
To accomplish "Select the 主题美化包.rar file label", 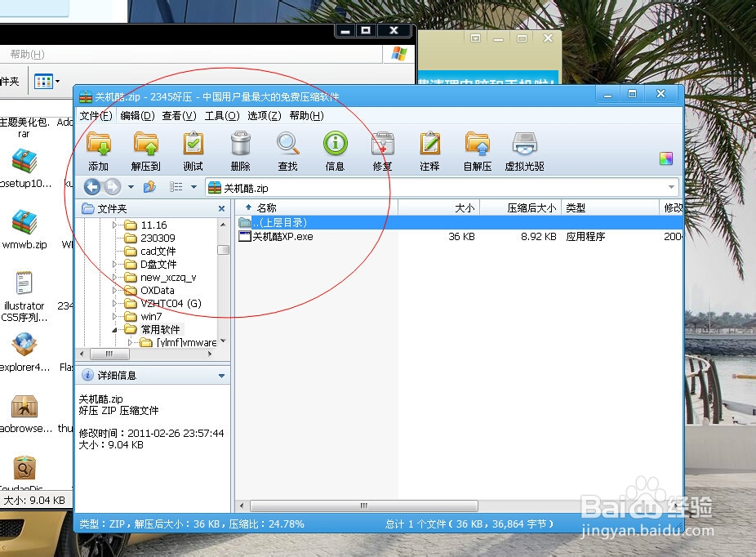I will coord(24,127).
